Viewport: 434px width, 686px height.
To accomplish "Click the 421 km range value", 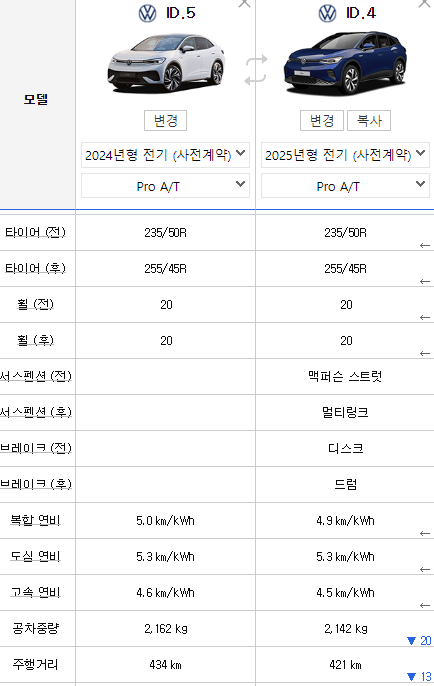I will click(x=345, y=665).
